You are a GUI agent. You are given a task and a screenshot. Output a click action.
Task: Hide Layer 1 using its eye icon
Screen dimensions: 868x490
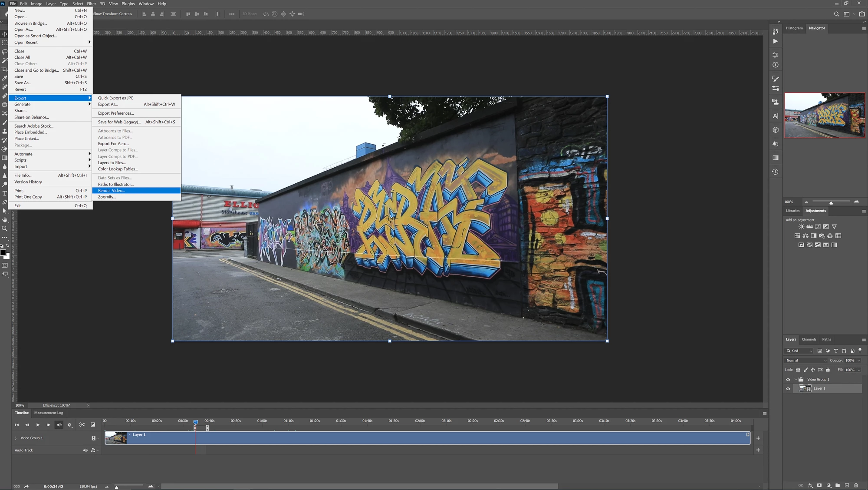pyautogui.click(x=788, y=389)
